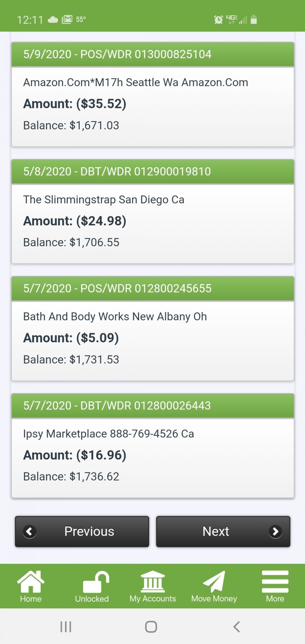Select the Ipsy Marketplace transaction details
305x644 pixels.
point(153,458)
